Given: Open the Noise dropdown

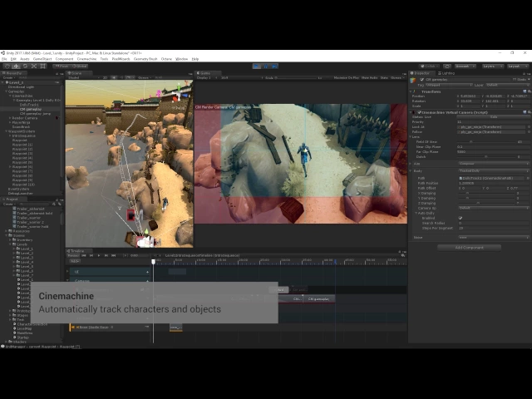Looking at the screenshot, I should point(494,238).
